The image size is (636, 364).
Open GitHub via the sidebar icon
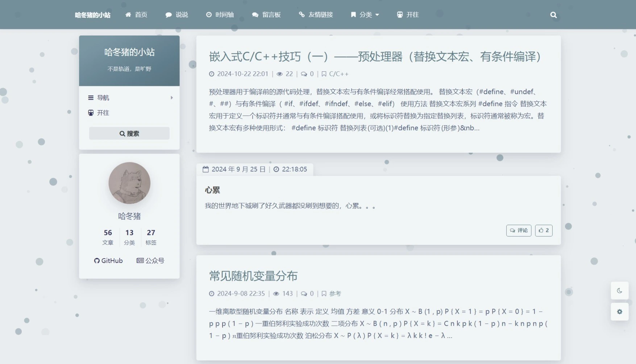coord(97,260)
